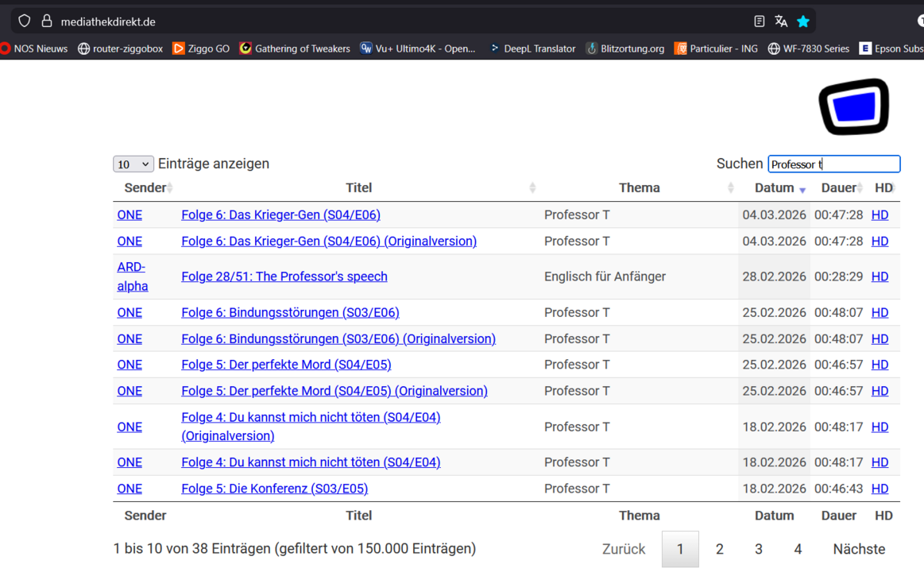Viewport: 924px width, 572px height.
Task: Open the ARD-alpha sender link
Action: (131, 276)
